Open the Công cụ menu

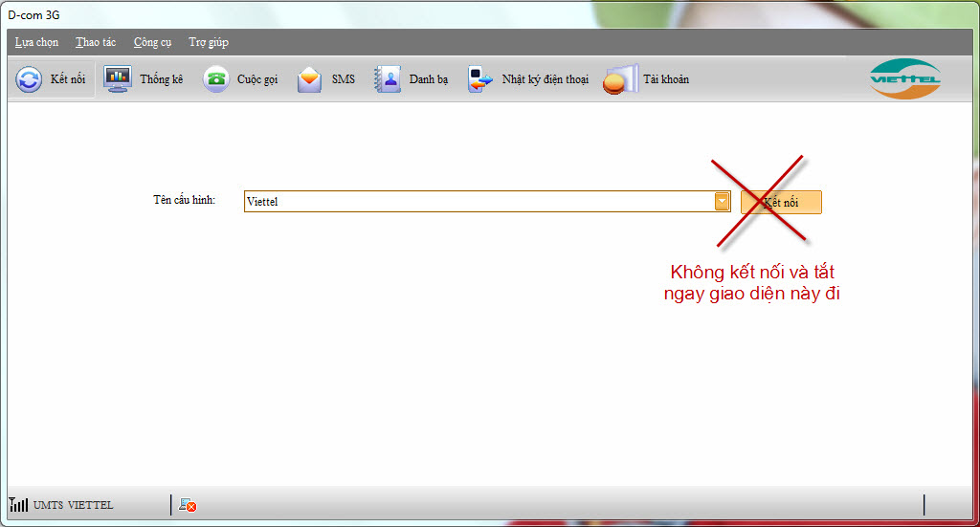tap(153, 42)
